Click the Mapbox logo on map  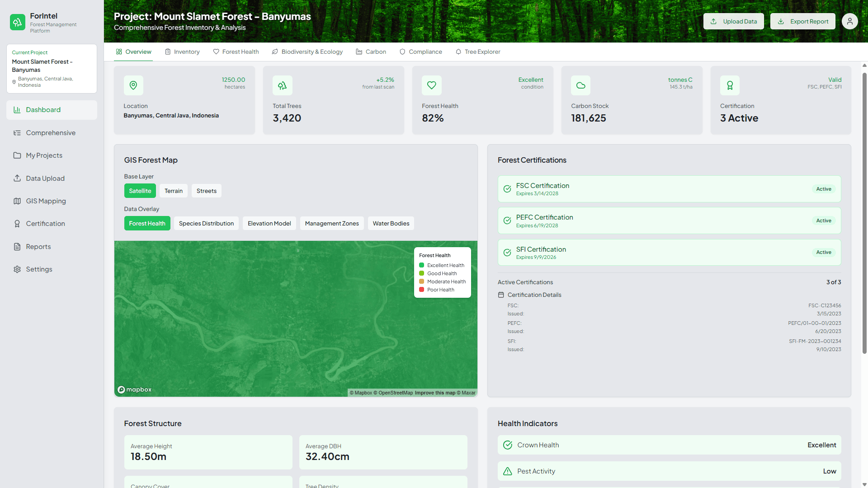[135, 389]
